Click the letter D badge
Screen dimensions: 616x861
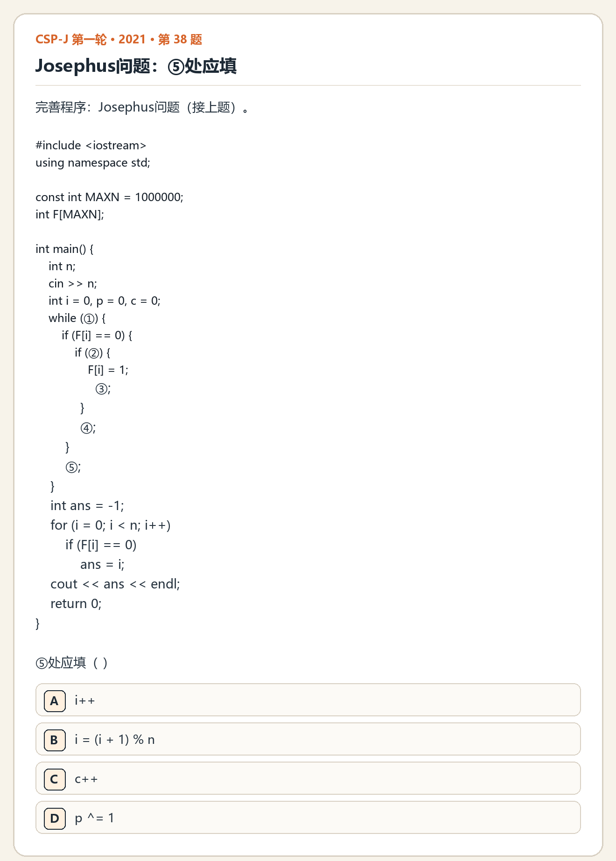point(55,818)
